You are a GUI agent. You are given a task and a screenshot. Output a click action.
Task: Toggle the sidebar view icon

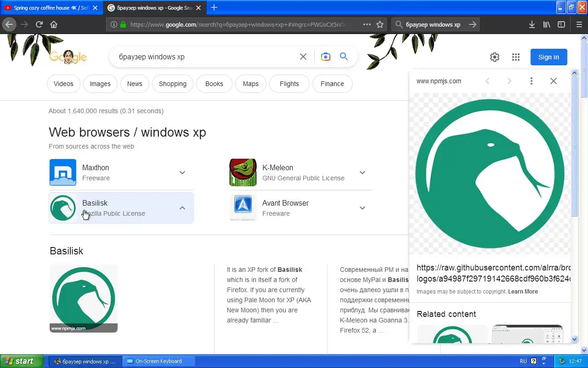[561, 24]
